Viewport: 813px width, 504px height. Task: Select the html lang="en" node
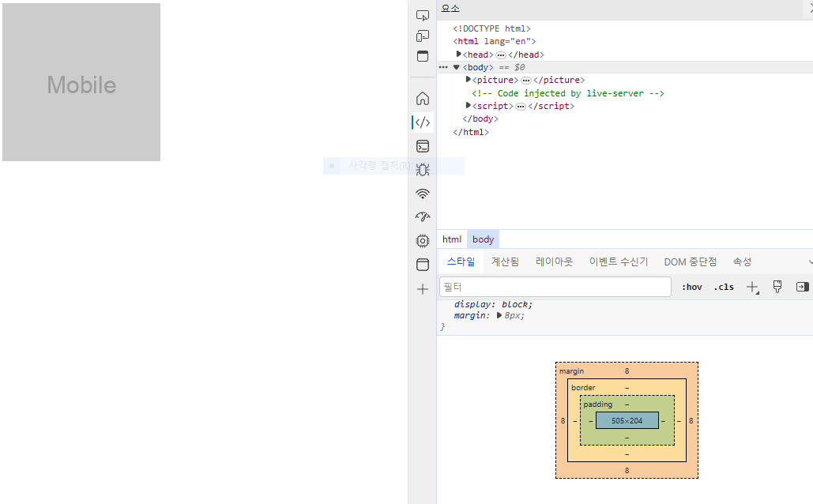click(x=494, y=42)
